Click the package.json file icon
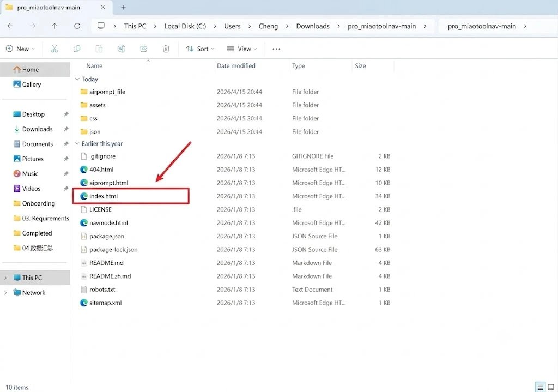This screenshot has width=558, height=392. pos(84,236)
